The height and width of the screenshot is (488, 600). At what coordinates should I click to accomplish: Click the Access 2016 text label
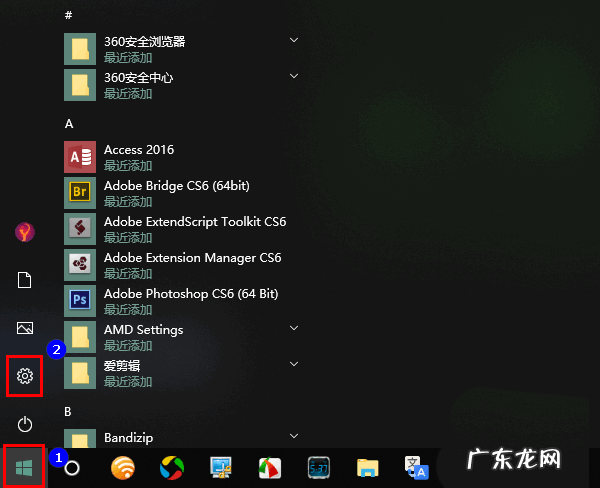tap(139, 150)
